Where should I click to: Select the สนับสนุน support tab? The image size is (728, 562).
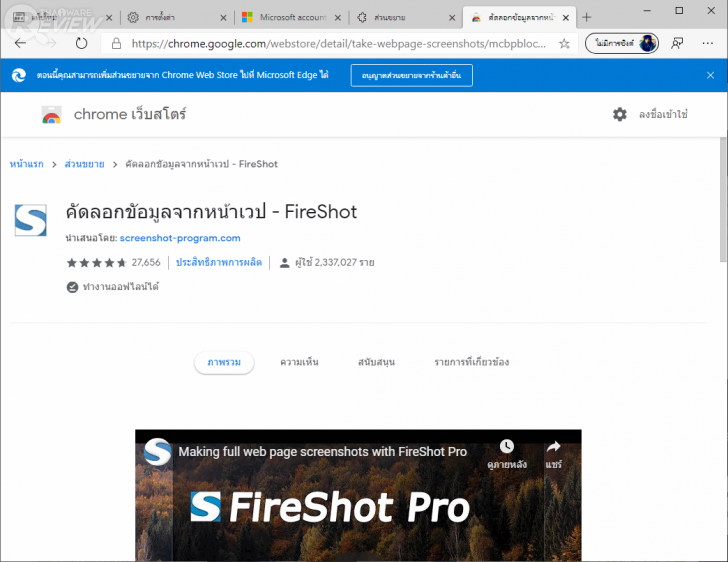coord(376,362)
